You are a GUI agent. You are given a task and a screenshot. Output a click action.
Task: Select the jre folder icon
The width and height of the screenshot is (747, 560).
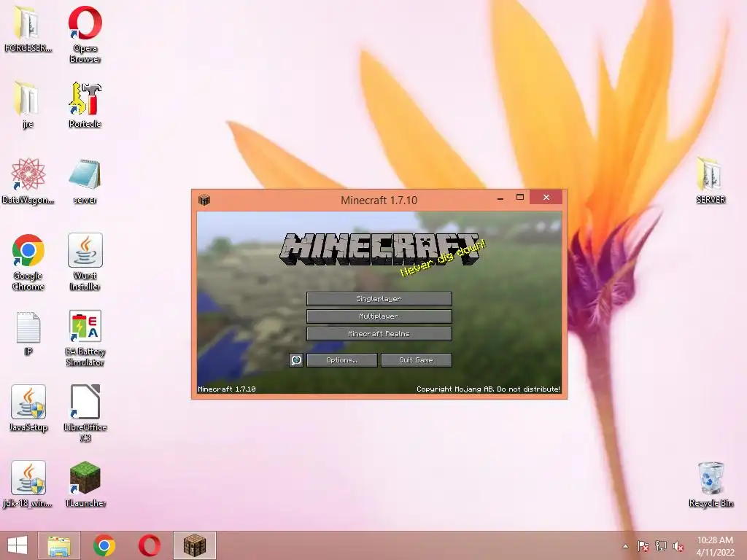(x=28, y=105)
